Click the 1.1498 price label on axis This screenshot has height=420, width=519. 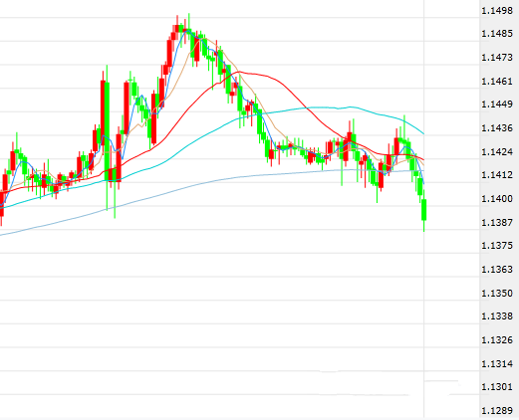(x=497, y=11)
